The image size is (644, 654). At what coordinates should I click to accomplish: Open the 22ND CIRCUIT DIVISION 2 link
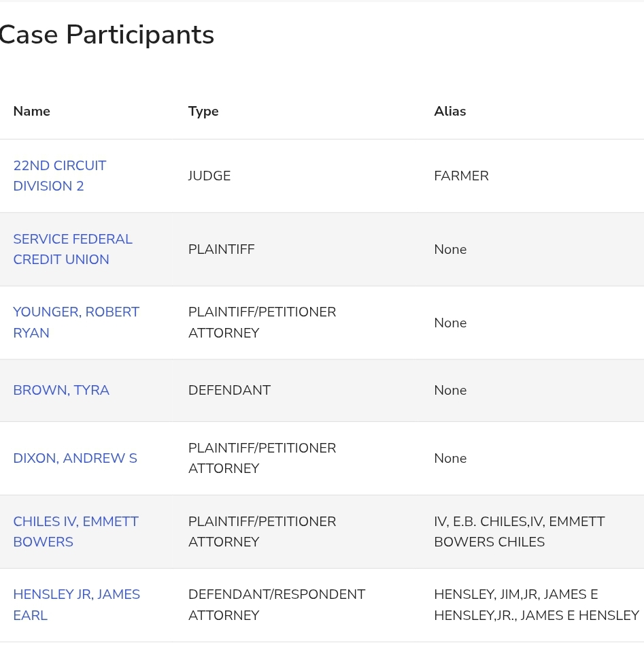tap(60, 176)
